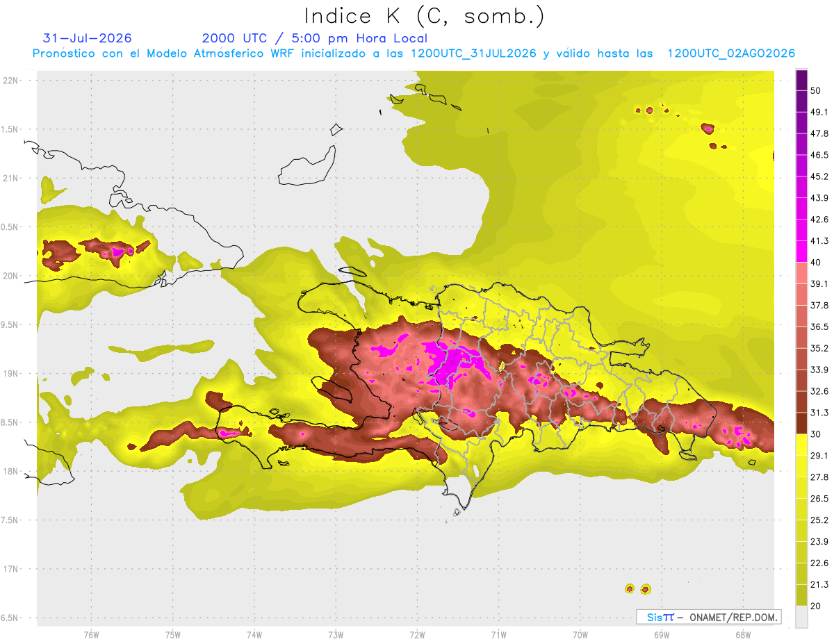Click the magenta legend swatch between 40 and 41.3
The width and height of the screenshot is (834, 644).
coord(801,251)
